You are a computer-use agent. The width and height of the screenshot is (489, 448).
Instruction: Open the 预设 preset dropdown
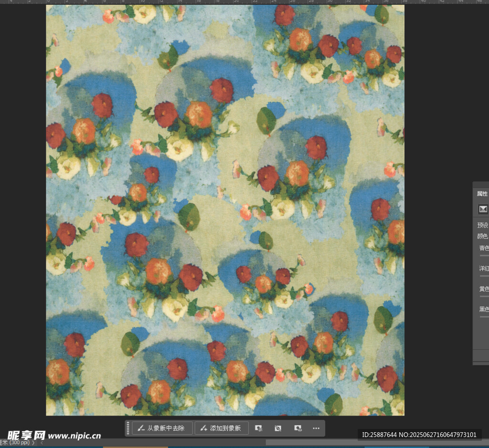[x=483, y=225]
